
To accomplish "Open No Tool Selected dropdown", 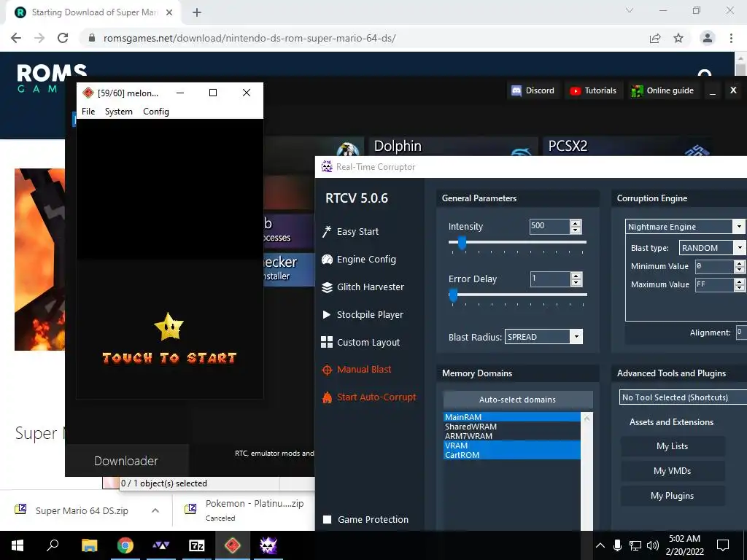I will point(683,397).
